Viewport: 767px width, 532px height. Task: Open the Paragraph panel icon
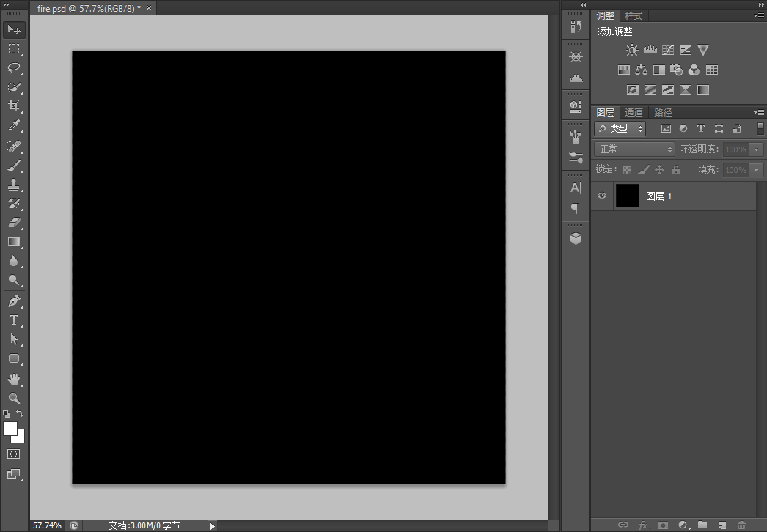[x=576, y=209]
